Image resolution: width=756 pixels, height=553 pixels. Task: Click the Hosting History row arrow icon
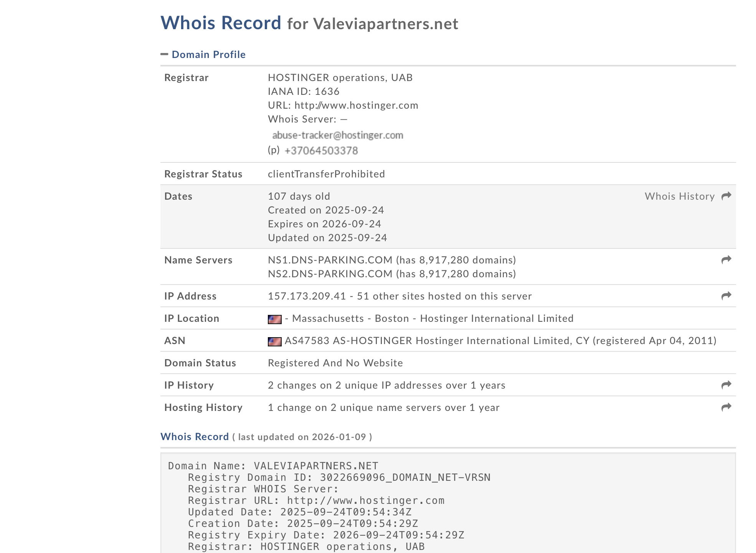coord(726,407)
